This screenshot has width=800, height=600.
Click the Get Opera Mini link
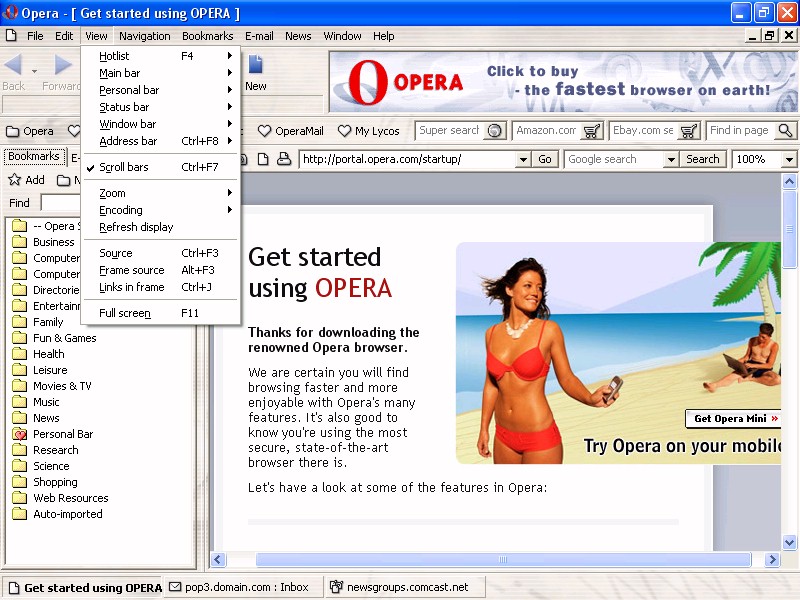coord(733,419)
